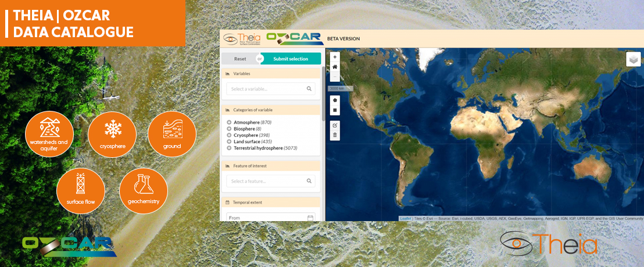This screenshot has height=267, width=644.
Task: Click the cryosphere snowflake circle icon
Action: (112, 134)
